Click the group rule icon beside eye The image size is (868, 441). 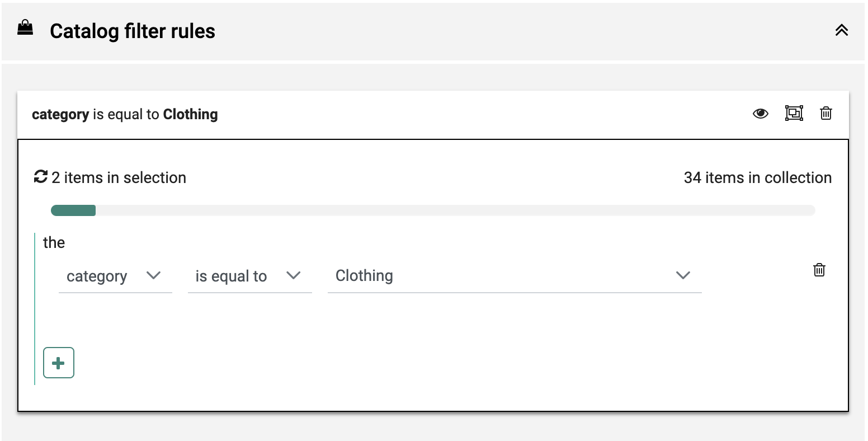(794, 114)
